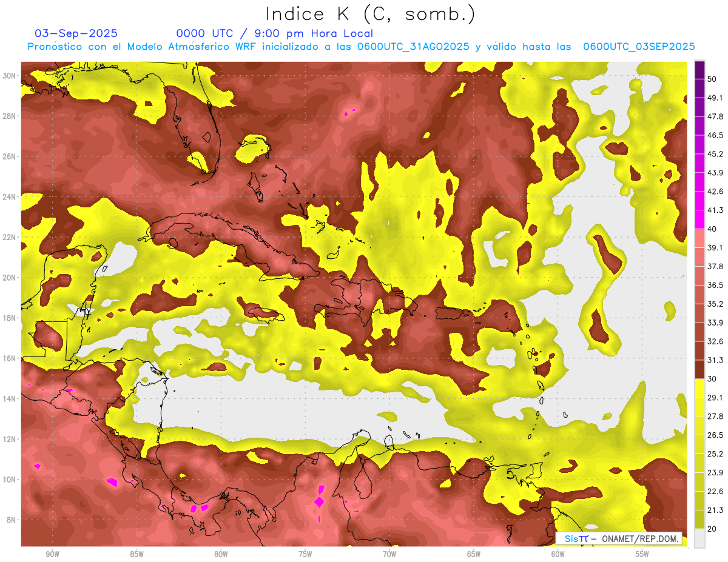This screenshot has height=562, width=728.
Task: Click the 70W longitude label
Action: coord(389,554)
